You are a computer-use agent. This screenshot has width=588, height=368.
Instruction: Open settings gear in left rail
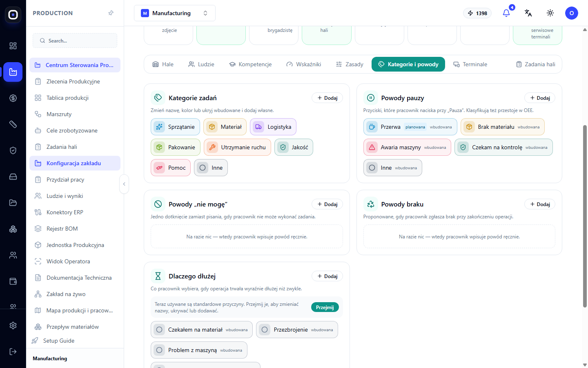[x=13, y=325]
